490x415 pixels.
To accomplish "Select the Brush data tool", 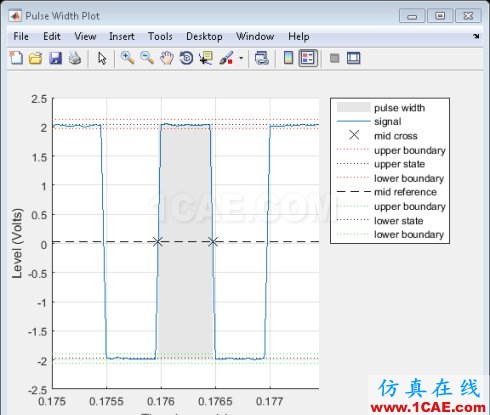I will (226, 58).
